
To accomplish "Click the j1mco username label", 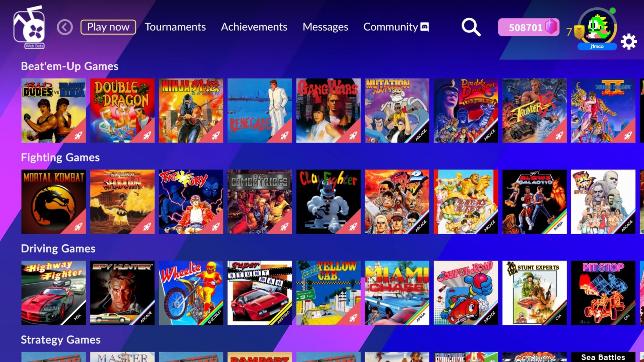I will [x=597, y=47].
